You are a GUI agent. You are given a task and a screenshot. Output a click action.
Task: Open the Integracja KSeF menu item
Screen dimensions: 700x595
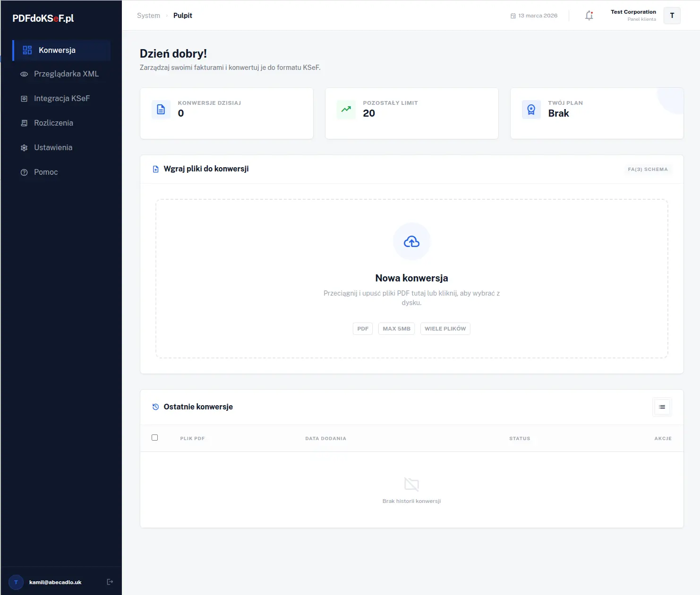tap(61, 99)
